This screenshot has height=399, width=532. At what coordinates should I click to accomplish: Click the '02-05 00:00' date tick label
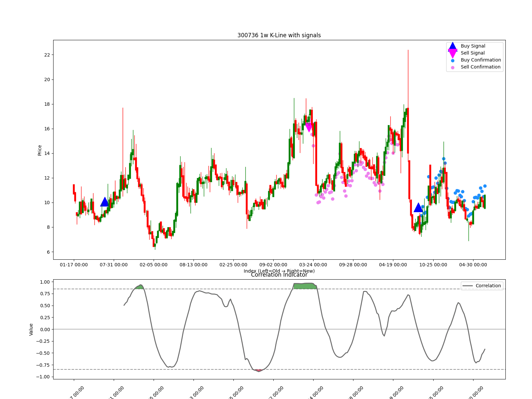(154, 265)
